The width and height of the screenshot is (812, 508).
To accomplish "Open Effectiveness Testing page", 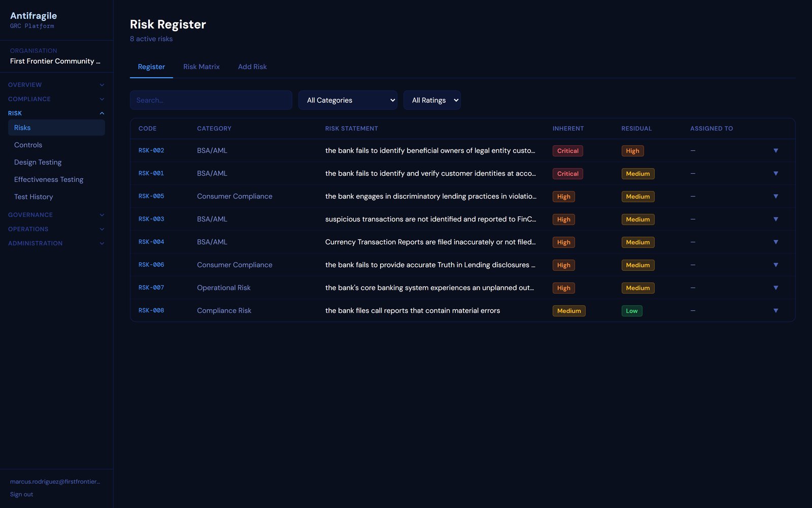I will click(56, 179).
